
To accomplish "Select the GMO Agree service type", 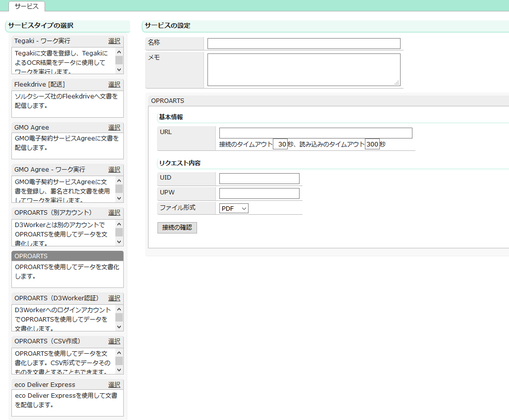I will coord(114,127).
